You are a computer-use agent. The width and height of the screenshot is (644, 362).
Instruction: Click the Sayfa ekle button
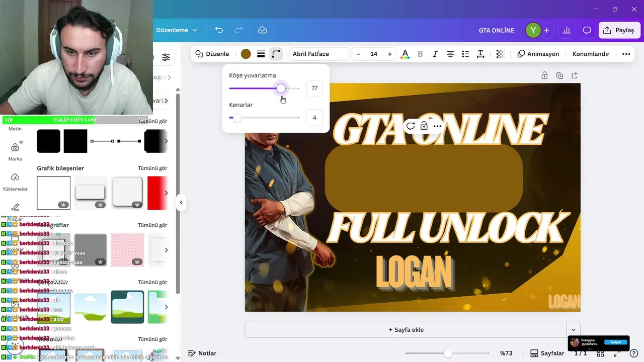[x=406, y=330]
